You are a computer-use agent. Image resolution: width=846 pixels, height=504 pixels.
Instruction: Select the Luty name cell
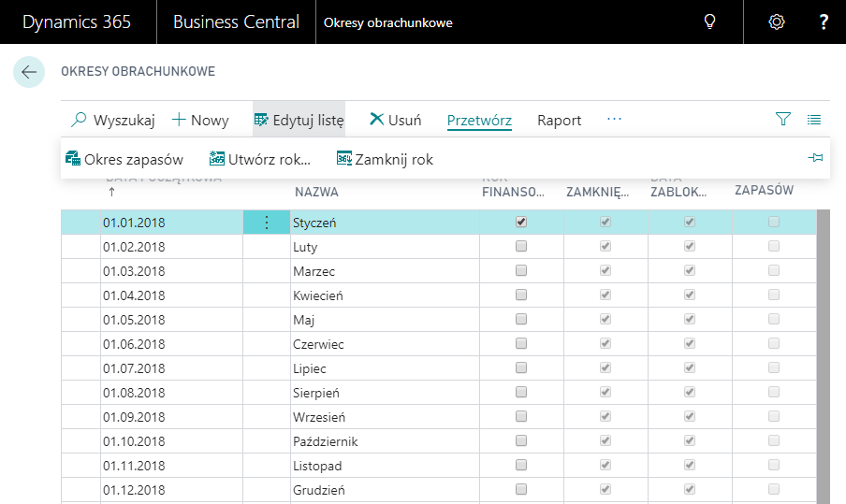[x=385, y=246]
